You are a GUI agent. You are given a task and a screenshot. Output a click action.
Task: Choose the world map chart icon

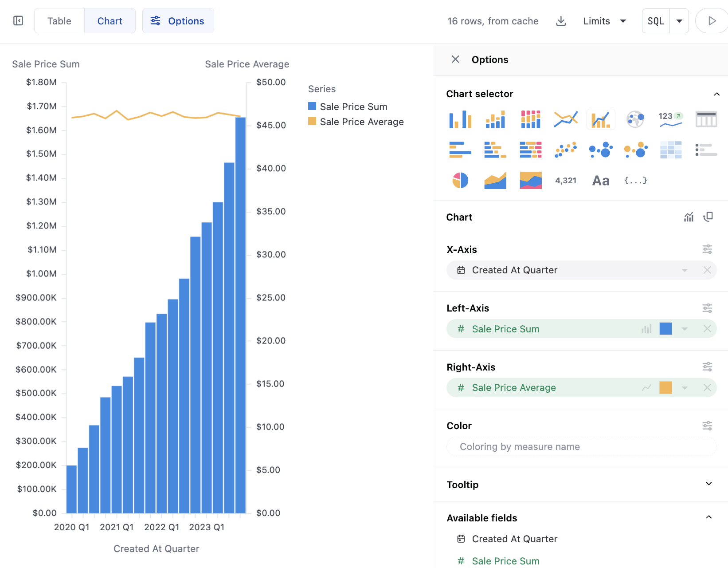[x=635, y=119]
